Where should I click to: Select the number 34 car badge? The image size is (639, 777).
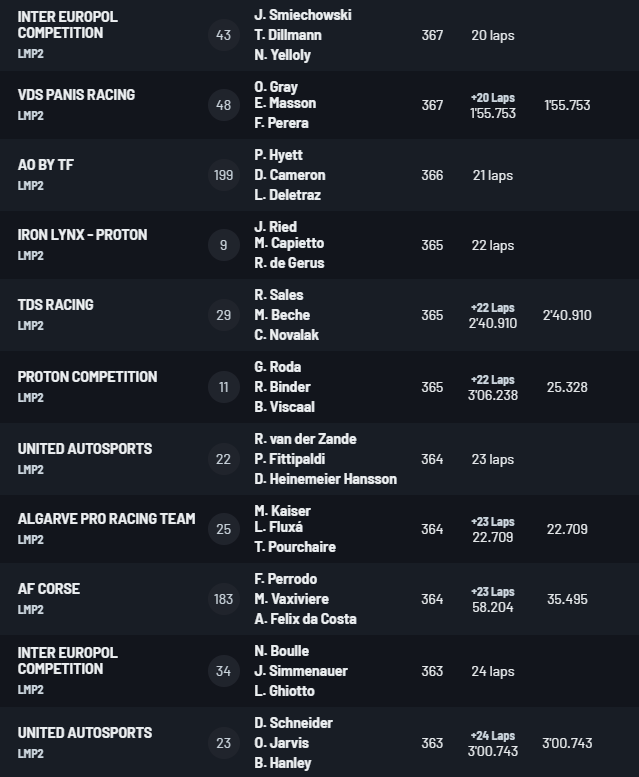pyautogui.click(x=223, y=671)
